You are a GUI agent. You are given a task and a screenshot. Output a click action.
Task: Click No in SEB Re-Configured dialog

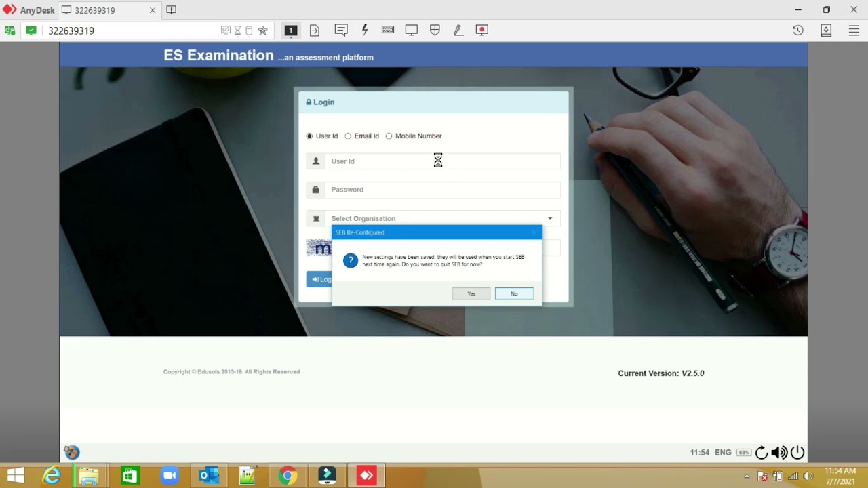514,293
